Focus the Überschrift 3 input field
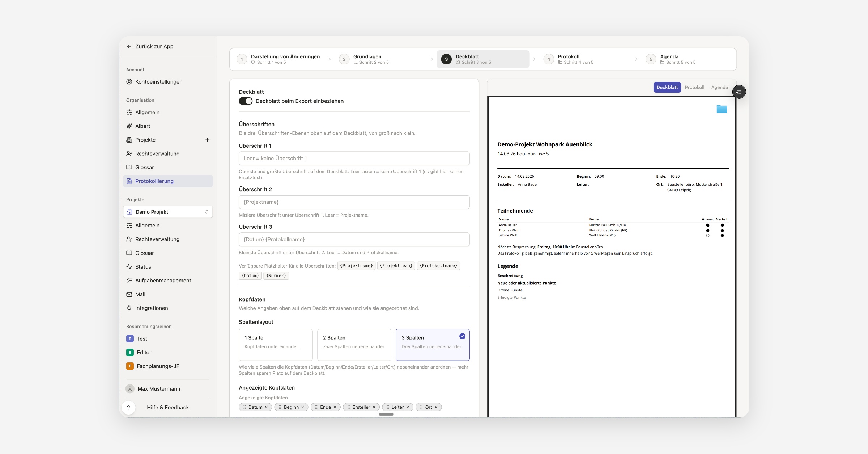The width and height of the screenshot is (868, 454). coord(354,240)
